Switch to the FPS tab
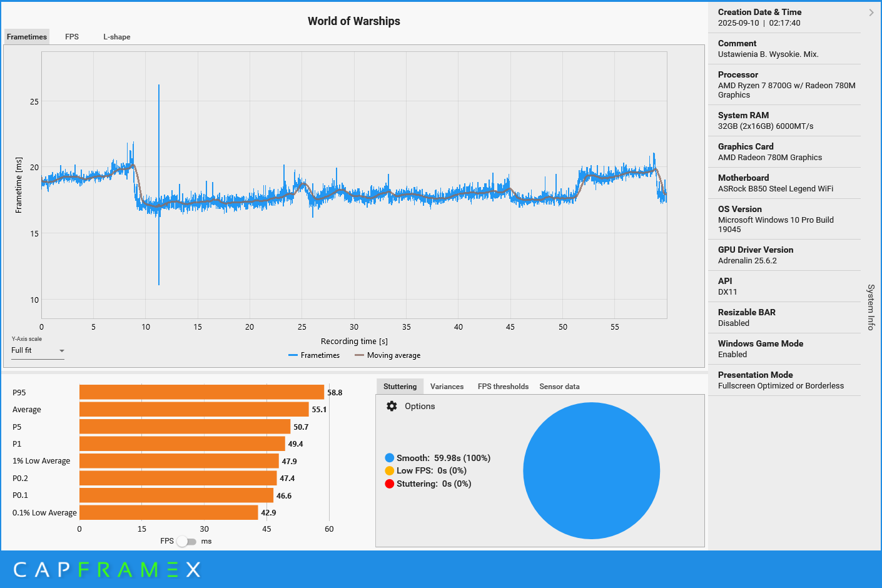The width and height of the screenshot is (882, 588). pyautogui.click(x=72, y=37)
